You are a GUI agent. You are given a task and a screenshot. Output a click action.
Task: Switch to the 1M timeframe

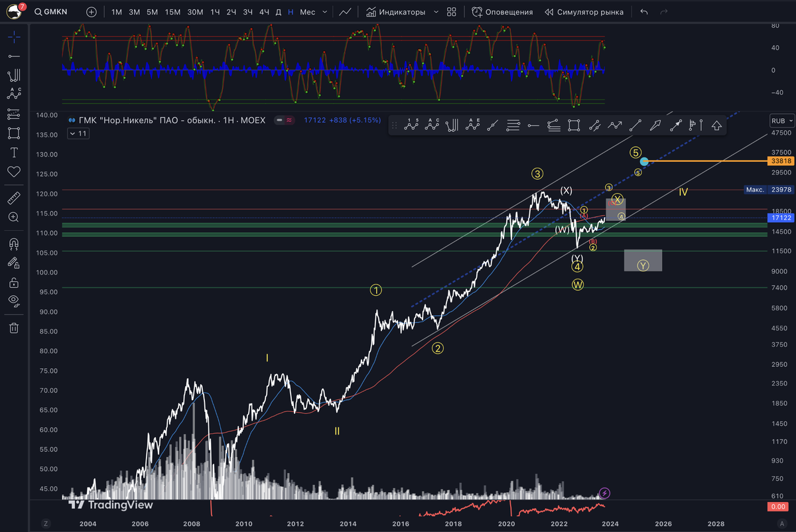click(117, 12)
